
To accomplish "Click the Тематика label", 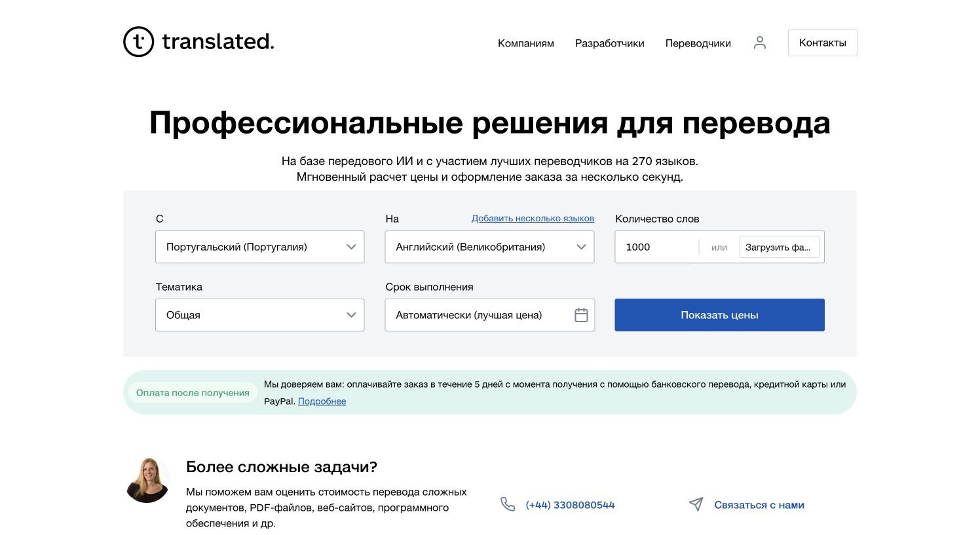I will click(x=179, y=287).
